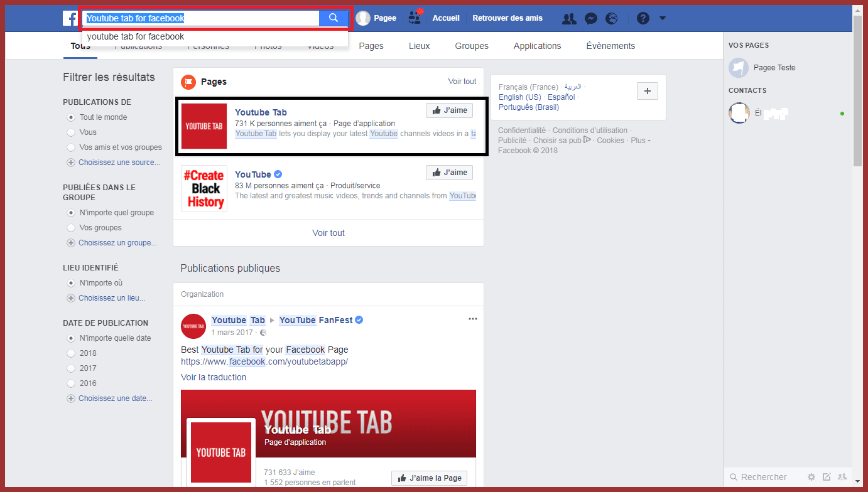The height and width of the screenshot is (492, 868).
Task: Open the account menu dropdown arrow
Action: coord(663,18)
